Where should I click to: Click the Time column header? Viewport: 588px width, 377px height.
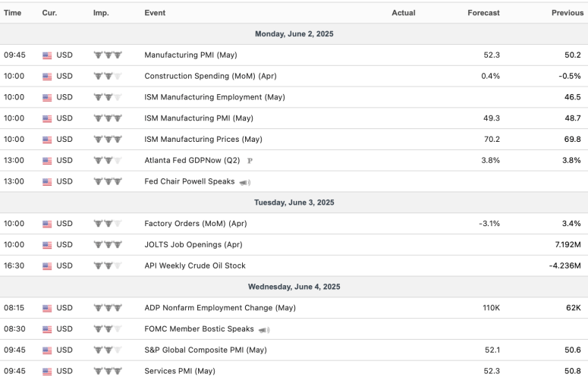(12, 13)
